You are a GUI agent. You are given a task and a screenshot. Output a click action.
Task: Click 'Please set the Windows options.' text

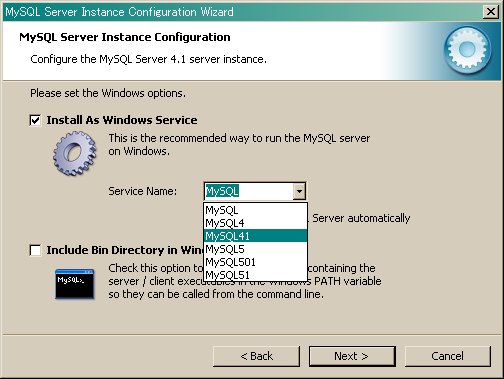point(108,93)
